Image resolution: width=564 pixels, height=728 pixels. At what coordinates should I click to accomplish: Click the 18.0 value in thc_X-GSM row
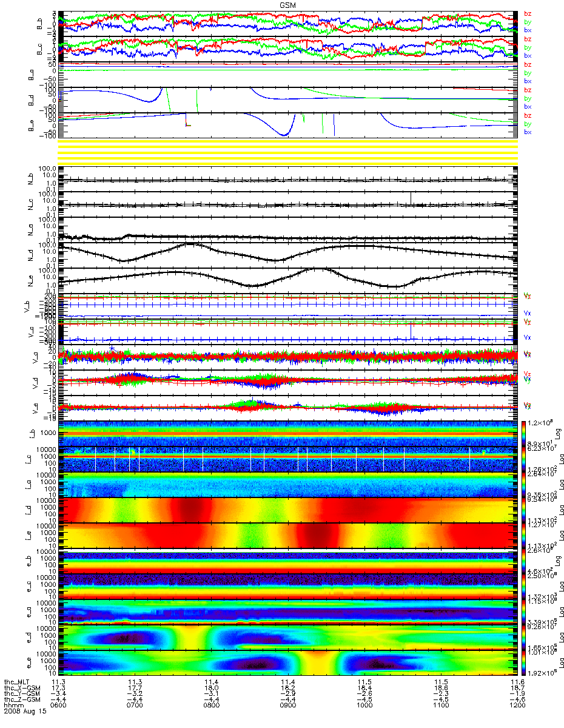click(x=211, y=689)
